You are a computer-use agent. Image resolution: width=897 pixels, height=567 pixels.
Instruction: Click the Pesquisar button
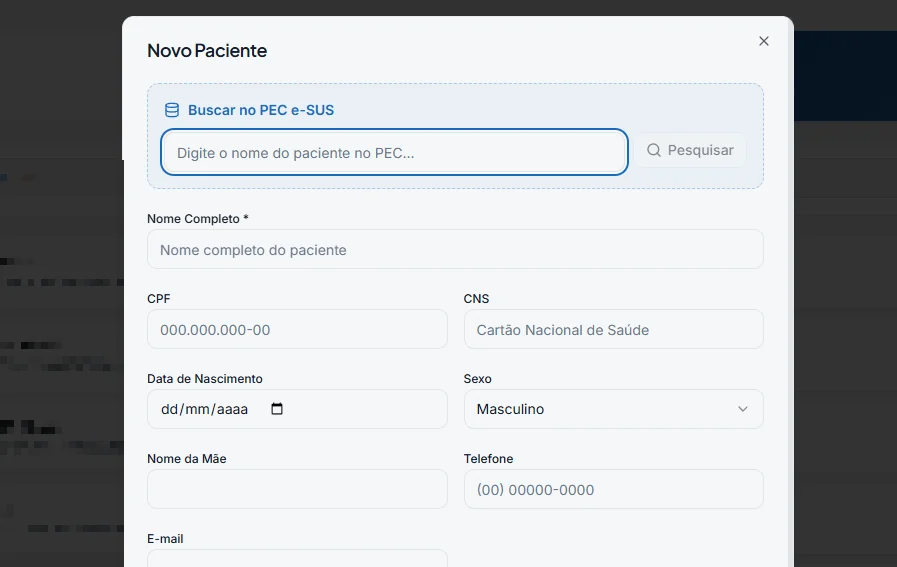[690, 150]
